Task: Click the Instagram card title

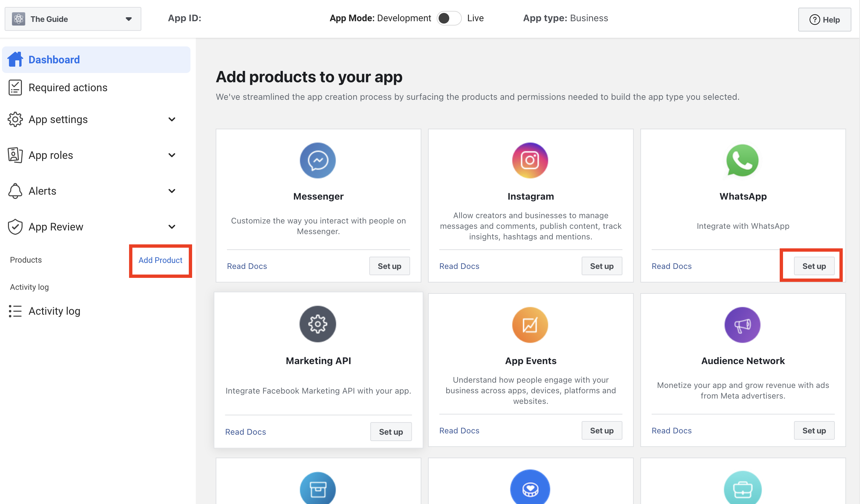Action: point(531,196)
